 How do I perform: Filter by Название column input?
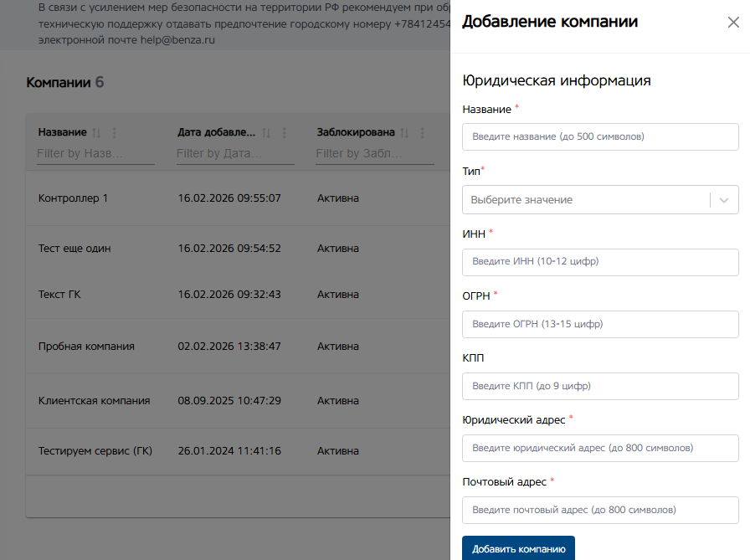click(95, 153)
